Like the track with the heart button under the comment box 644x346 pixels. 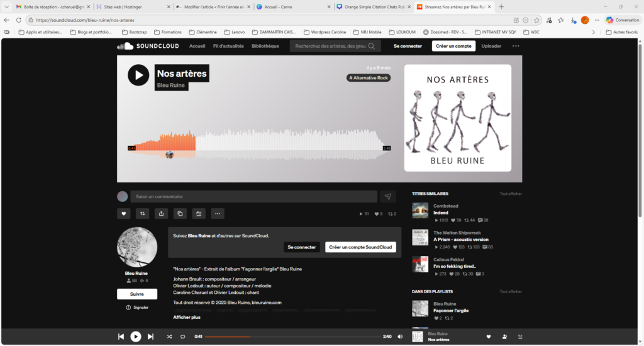pyautogui.click(x=124, y=214)
